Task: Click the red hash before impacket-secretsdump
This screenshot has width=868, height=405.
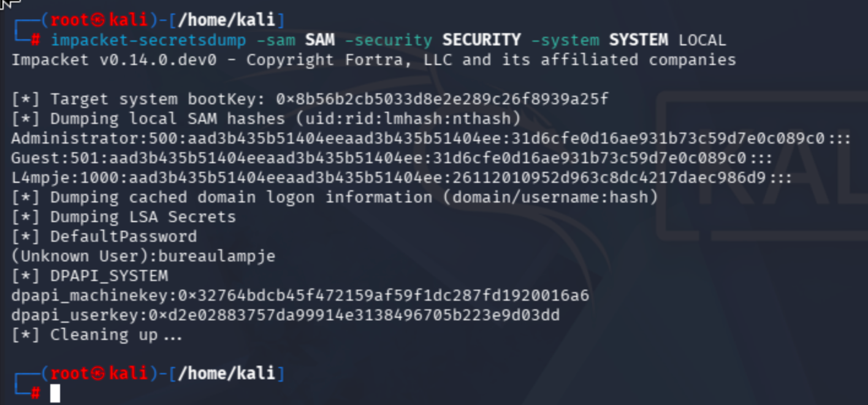Action: [36, 40]
